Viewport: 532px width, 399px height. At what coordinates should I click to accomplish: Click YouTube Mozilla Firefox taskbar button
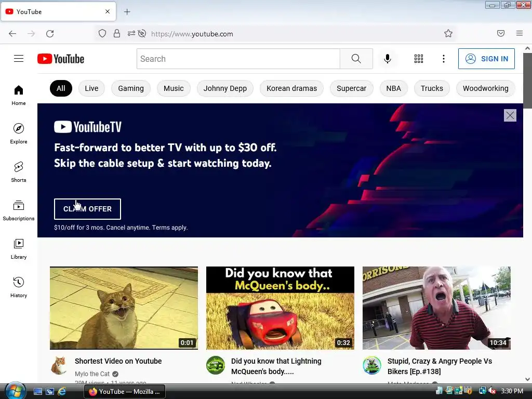pyautogui.click(x=125, y=392)
